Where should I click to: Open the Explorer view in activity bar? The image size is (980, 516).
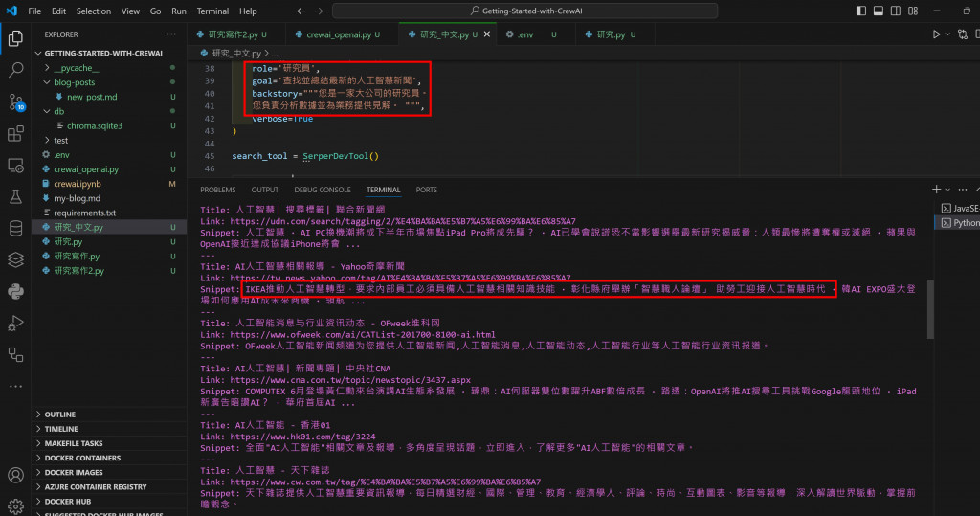click(x=15, y=39)
